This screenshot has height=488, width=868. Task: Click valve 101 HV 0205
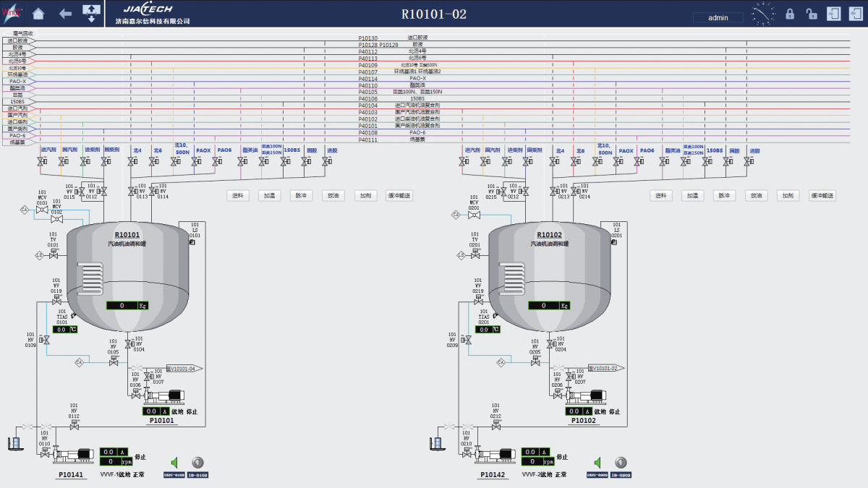click(x=535, y=361)
